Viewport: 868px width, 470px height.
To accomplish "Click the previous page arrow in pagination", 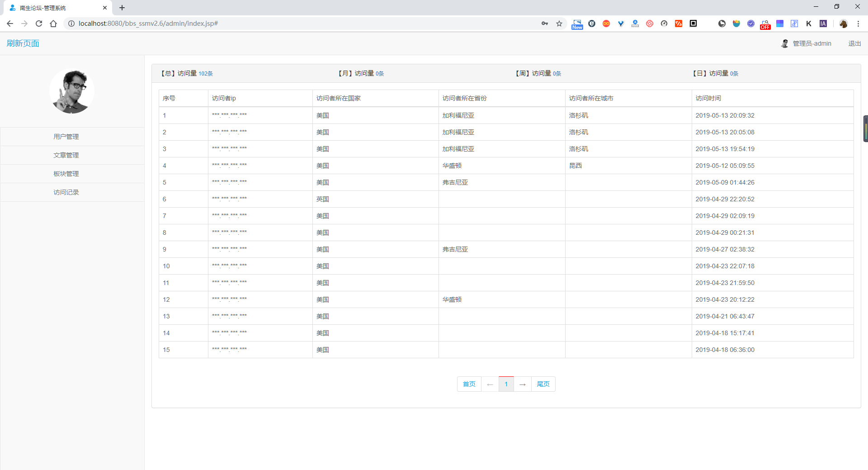I will pos(490,384).
